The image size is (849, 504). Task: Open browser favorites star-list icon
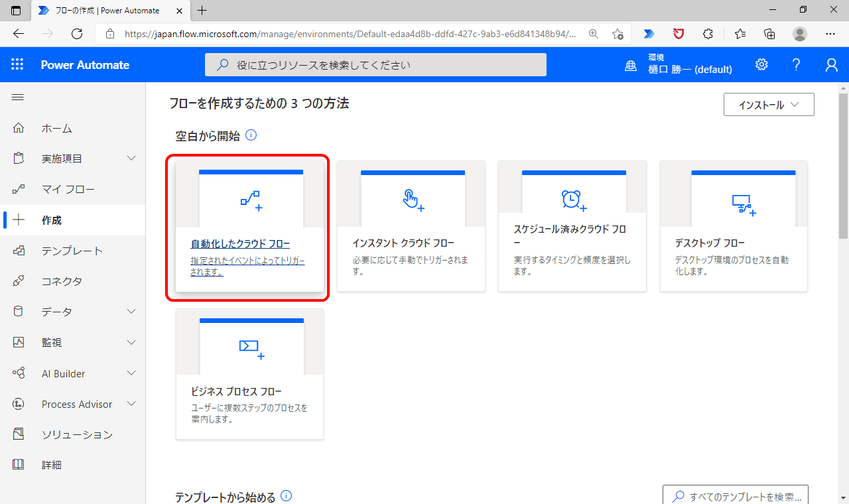tap(740, 34)
